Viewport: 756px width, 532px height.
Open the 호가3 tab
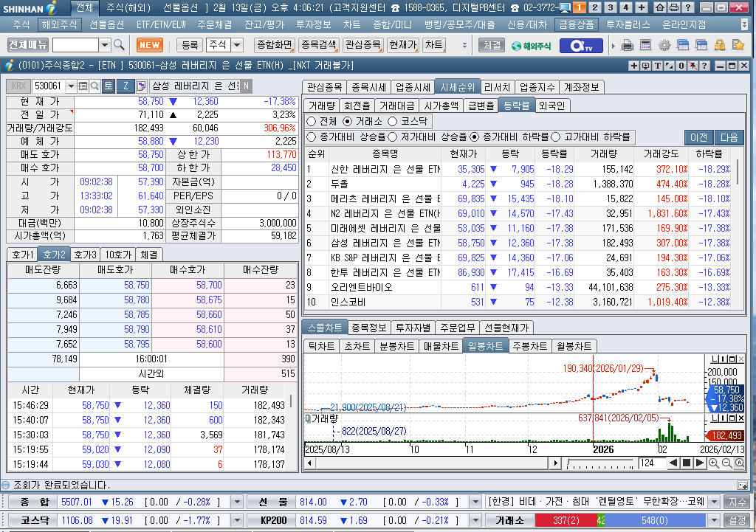click(86, 255)
